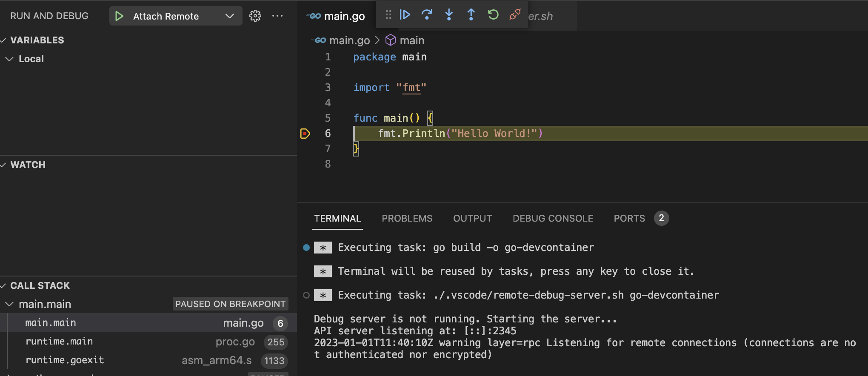Click the main symbol cube icon
The height and width of the screenshot is (376, 868).
click(391, 40)
